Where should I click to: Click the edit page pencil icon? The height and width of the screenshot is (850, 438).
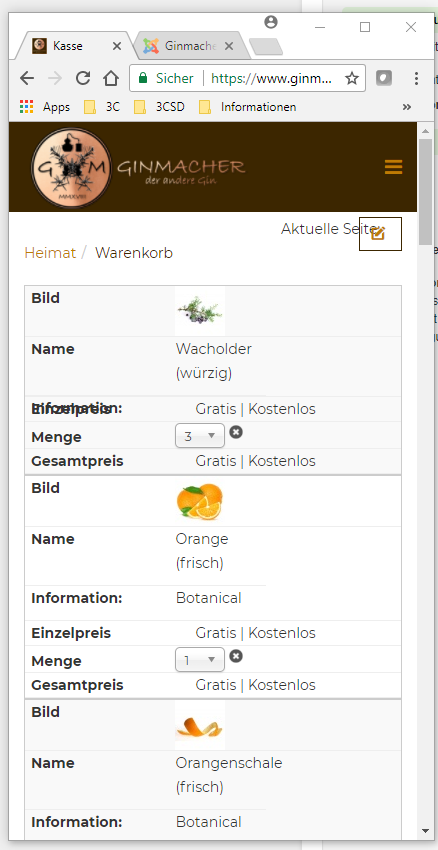tap(378, 234)
